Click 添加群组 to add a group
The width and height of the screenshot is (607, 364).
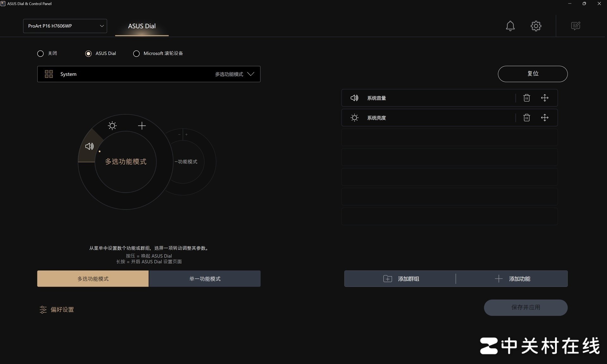click(x=401, y=279)
